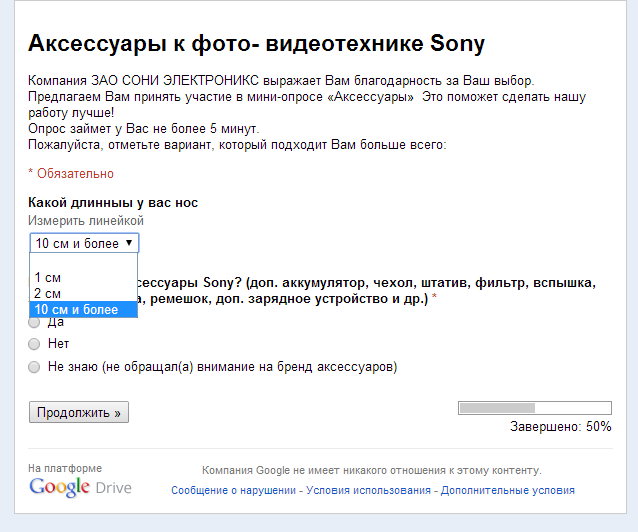Click the "На платформе" caption
The width and height of the screenshot is (638, 532).
(65, 469)
